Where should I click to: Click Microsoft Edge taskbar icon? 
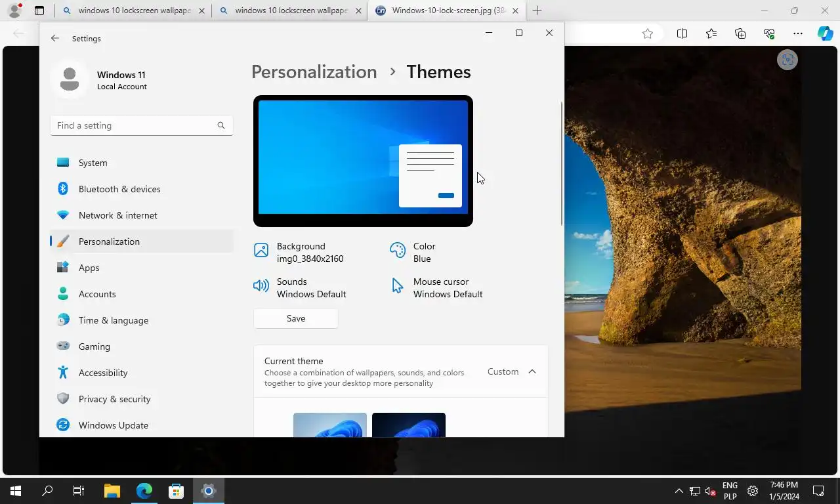pyautogui.click(x=144, y=491)
